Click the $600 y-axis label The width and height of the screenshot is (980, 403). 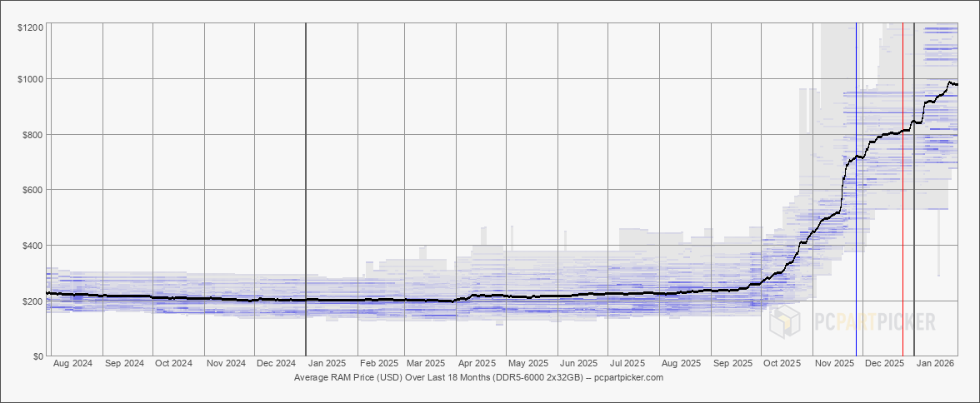[32, 190]
